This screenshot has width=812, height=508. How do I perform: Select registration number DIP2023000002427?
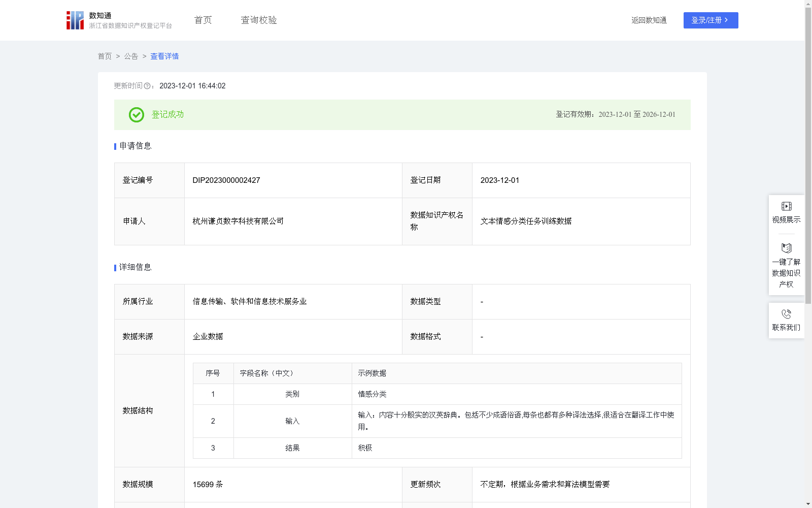click(226, 180)
